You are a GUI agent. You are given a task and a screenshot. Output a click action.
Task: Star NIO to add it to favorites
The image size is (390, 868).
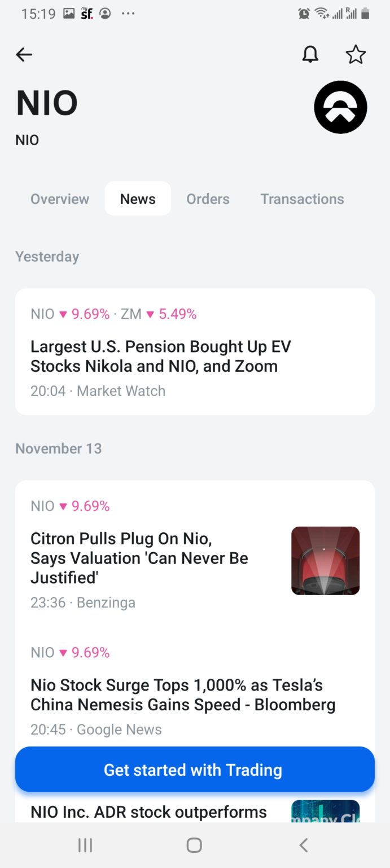356,54
